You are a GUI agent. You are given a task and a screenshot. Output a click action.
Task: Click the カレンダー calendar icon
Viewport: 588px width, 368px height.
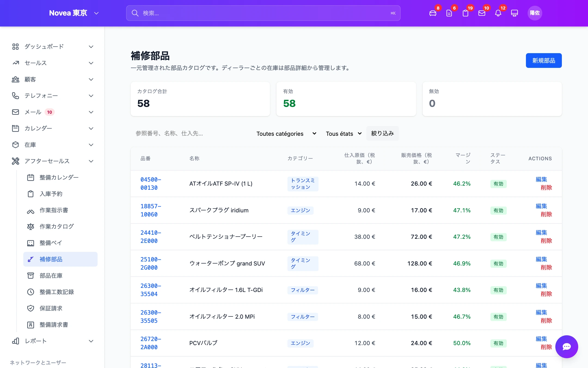pyautogui.click(x=16, y=128)
